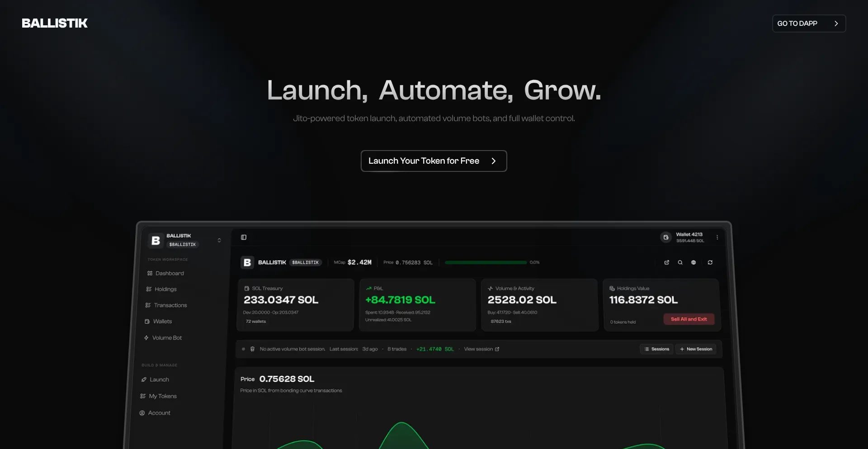Click the Holdings Value 116.8372 SOL text
The height and width of the screenshot is (449, 868).
click(x=643, y=300)
